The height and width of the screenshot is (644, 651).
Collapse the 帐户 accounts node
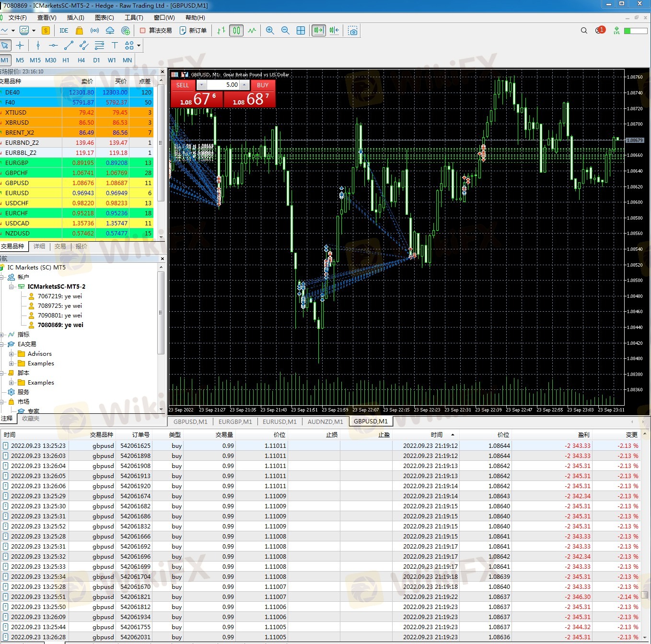[x=2, y=277]
